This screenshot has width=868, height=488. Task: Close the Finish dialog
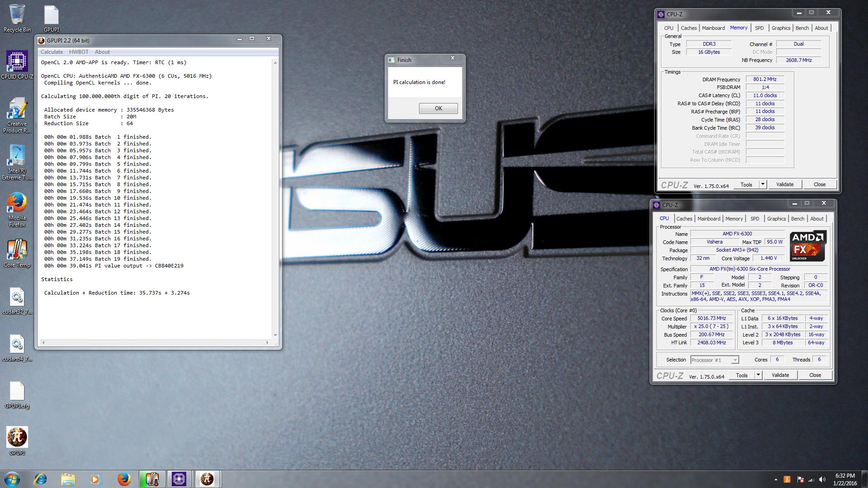point(453,58)
